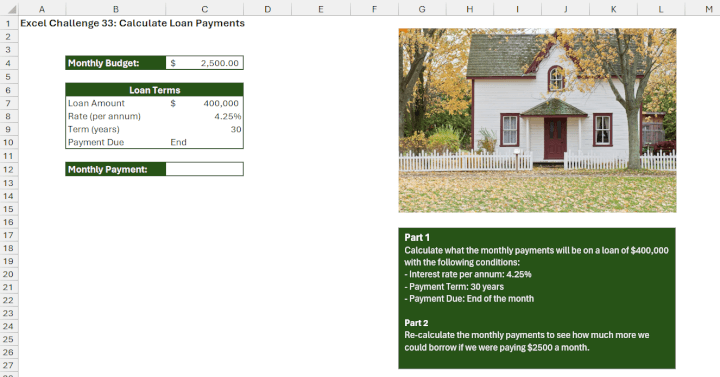Click the 'Interest rate per annum: 4.25%' line
This screenshot has width=720, height=377.
[x=468, y=274]
